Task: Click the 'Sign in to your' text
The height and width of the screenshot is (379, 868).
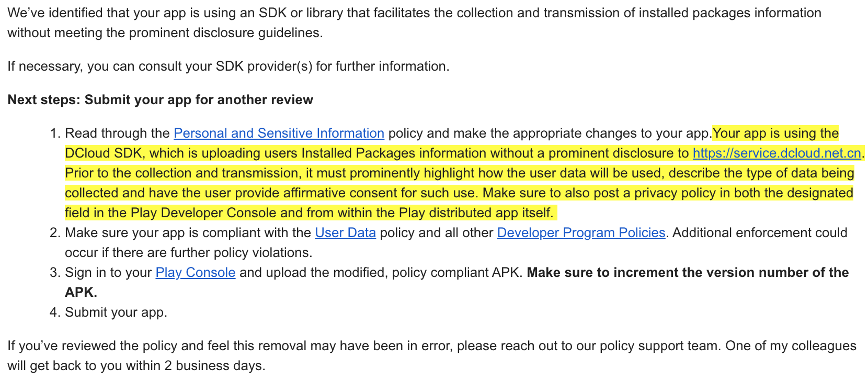Action: 108,273
